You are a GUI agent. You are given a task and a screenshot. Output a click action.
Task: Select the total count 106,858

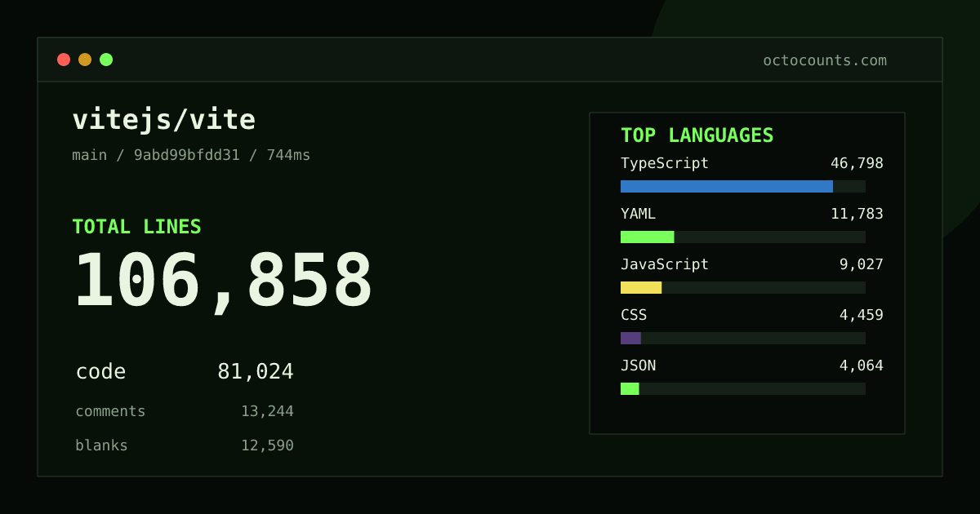pyautogui.click(x=223, y=282)
